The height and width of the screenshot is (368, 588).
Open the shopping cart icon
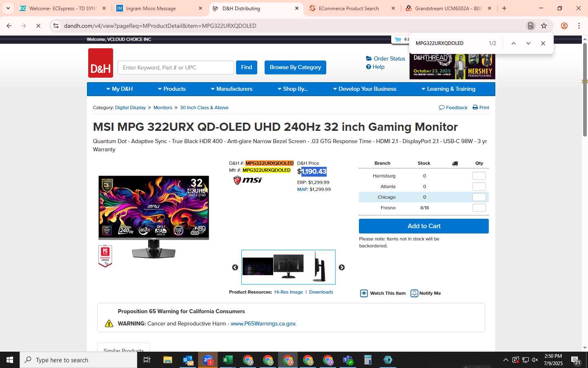(398, 39)
